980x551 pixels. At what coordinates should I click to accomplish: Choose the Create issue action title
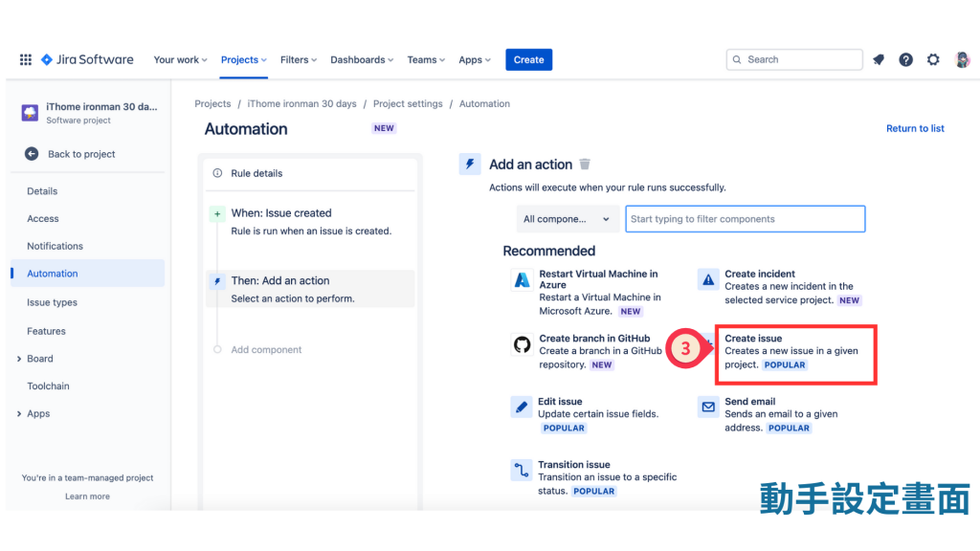[x=753, y=338]
